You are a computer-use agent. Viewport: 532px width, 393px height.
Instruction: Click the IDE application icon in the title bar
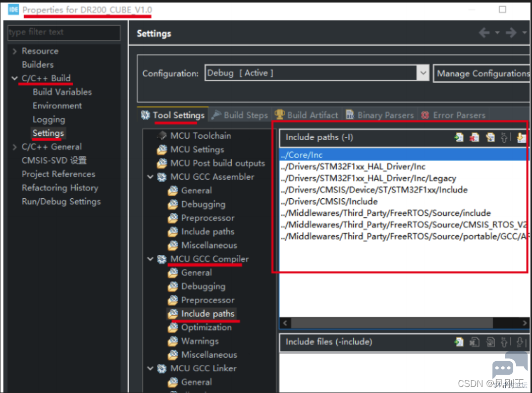14,9
